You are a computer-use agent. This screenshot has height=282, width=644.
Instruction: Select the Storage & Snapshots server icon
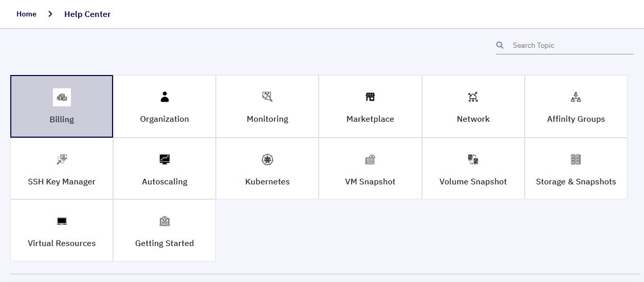pyautogui.click(x=576, y=159)
